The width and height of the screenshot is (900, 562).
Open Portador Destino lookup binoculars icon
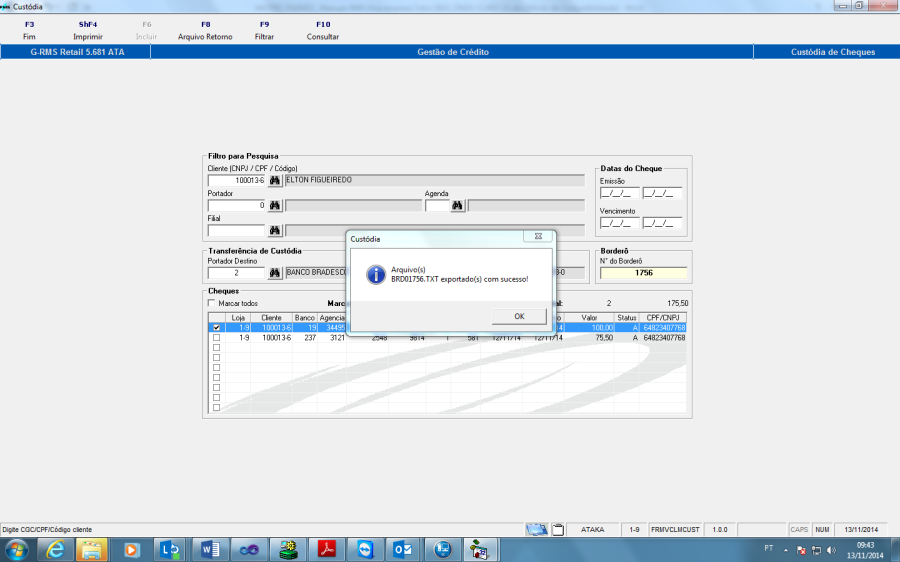275,273
